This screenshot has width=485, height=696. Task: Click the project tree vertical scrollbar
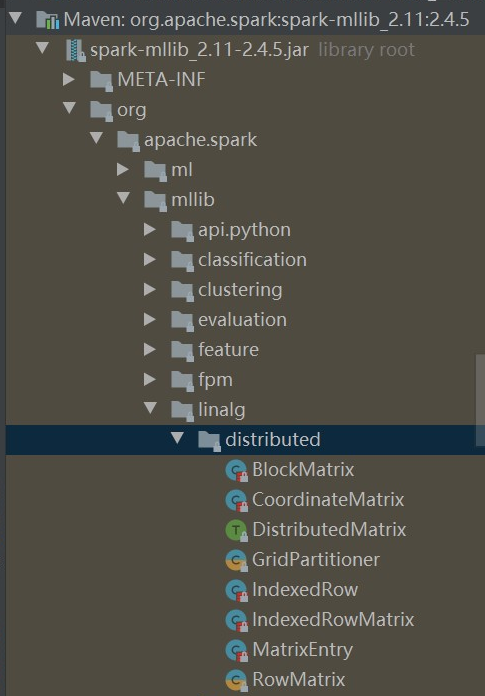480,400
